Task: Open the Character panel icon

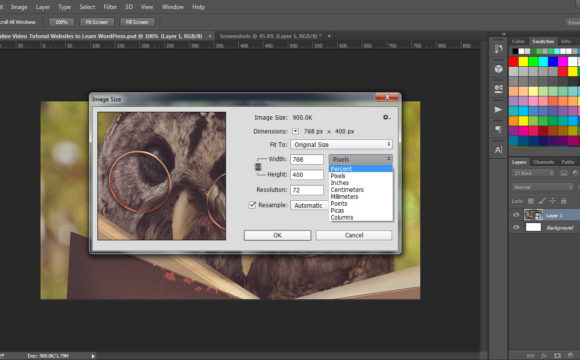Action: (499, 150)
